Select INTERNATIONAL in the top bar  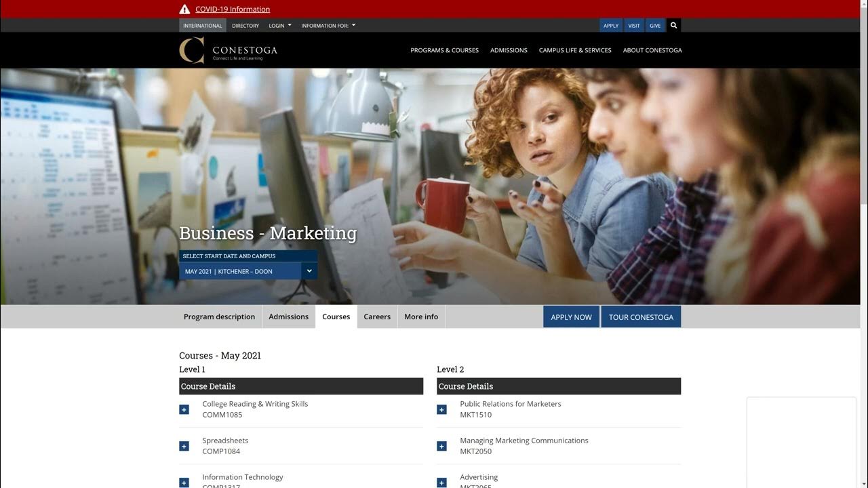pos(202,26)
